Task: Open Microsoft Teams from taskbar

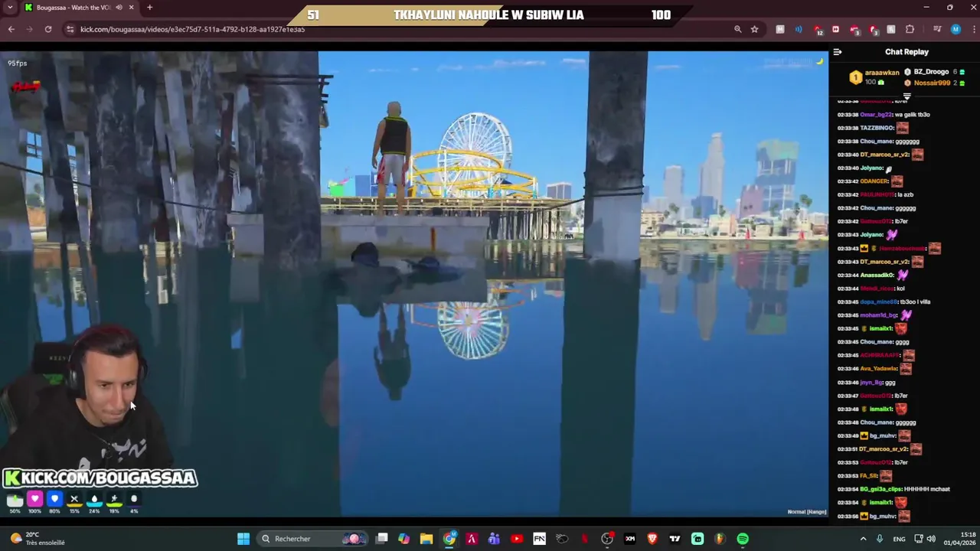Action: (494, 539)
